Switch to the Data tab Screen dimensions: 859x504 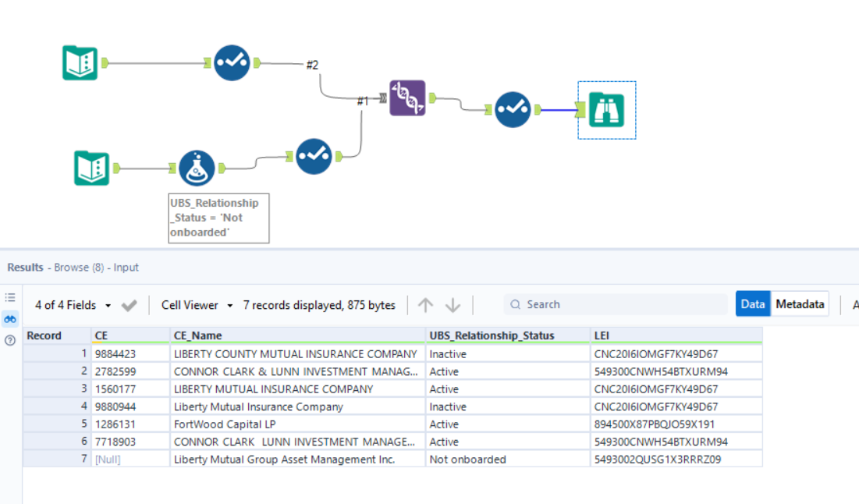[x=752, y=304]
